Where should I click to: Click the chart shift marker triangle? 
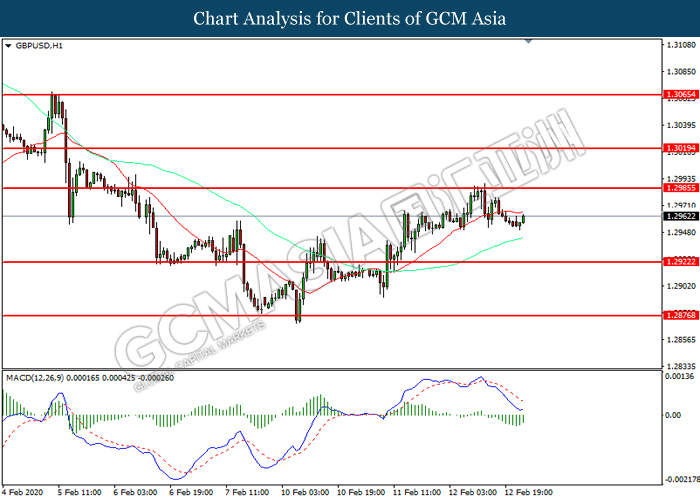click(x=529, y=41)
